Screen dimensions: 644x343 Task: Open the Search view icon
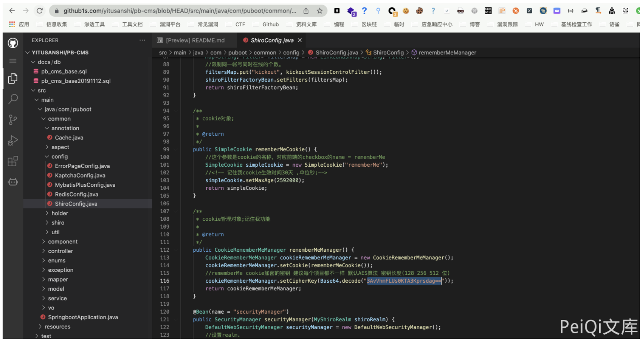pos(13,99)
